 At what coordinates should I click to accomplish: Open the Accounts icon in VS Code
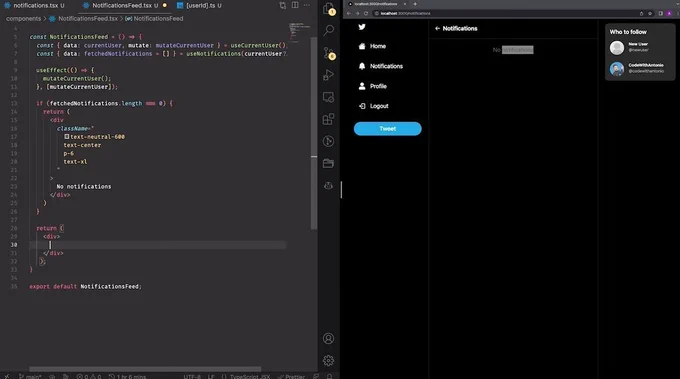point(329,338)
